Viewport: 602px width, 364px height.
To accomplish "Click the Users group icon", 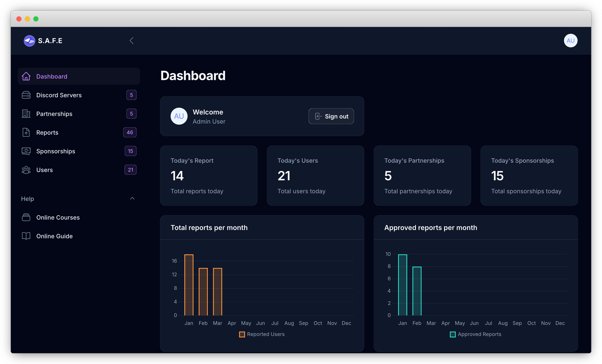I will 26,170.
